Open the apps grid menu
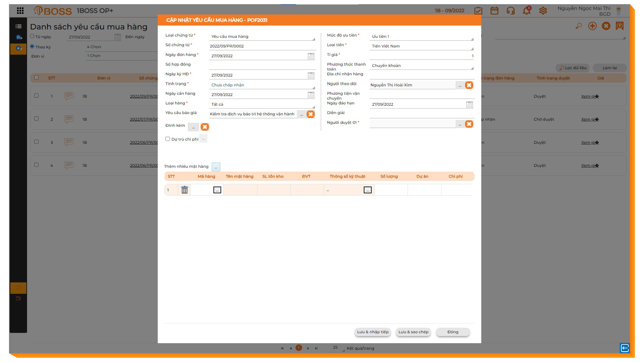This screenshot has width=644, height=362. (20, 10)
